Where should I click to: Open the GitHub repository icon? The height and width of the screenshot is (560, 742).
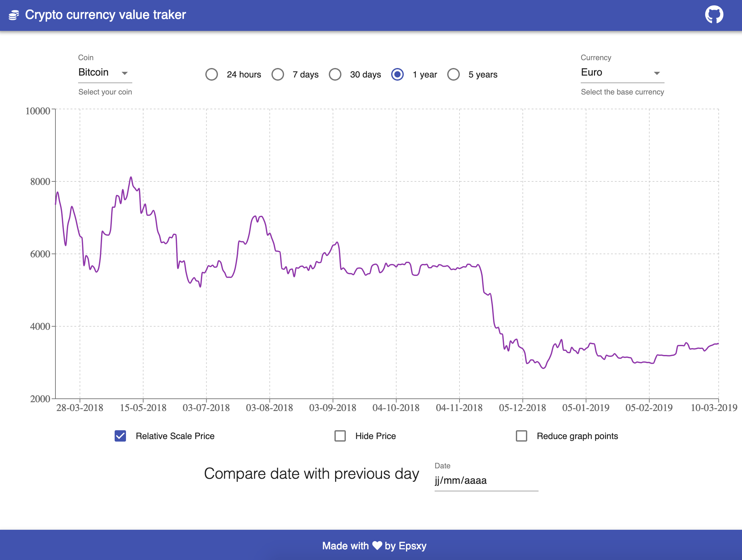(714, 14)
